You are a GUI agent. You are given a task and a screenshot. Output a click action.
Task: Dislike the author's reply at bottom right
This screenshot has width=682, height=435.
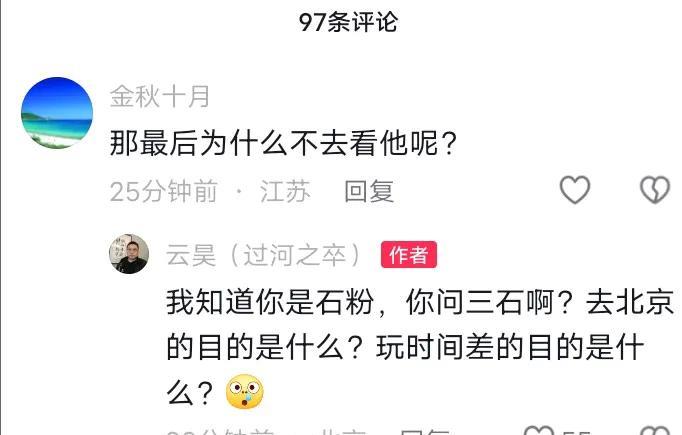coord(655,432)
